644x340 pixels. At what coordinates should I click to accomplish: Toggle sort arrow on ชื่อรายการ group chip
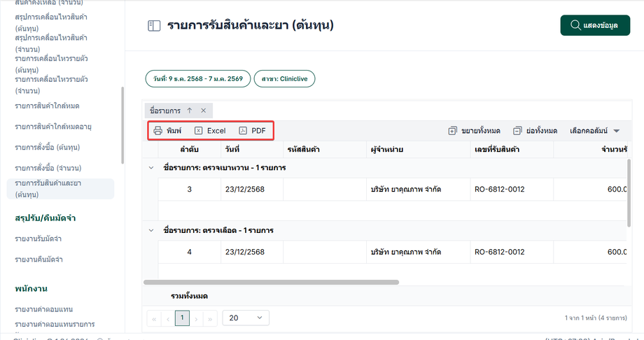coord(189,111)
